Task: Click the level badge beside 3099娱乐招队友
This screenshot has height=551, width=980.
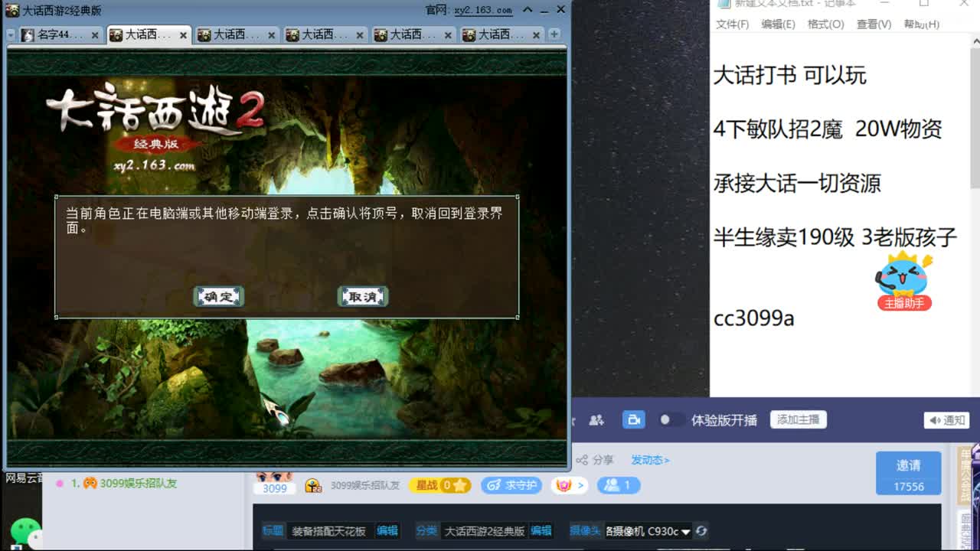Action: click(313, 485)
